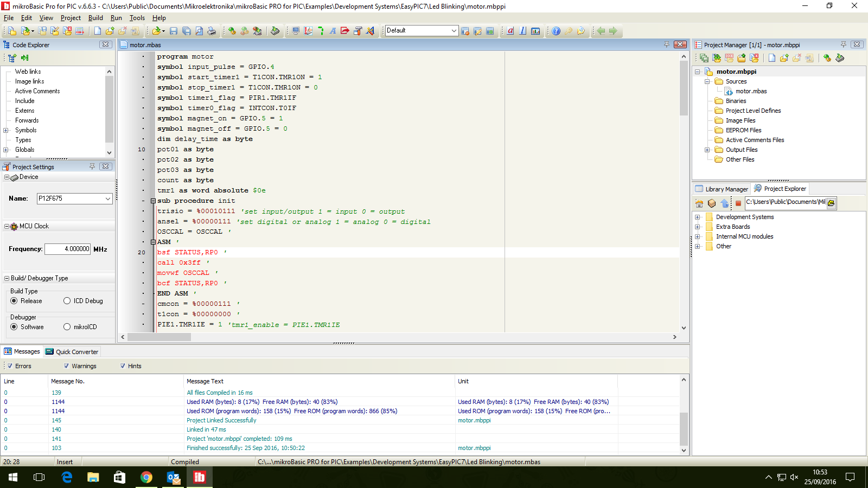This screenshot has height=488, width=868.
Task: Click the Project Explorer path field
Action: point(786,202)
